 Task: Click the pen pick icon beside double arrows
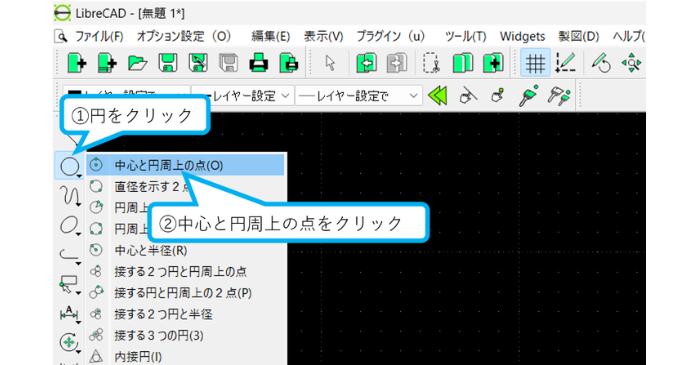pos(468,96)
